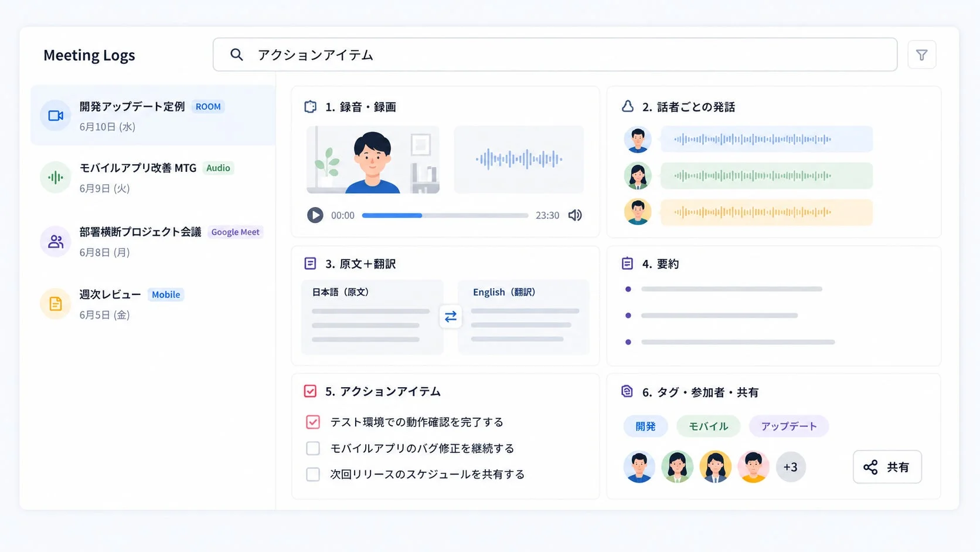
Task: Click the playback progress bar
Action: pos(445,215)
